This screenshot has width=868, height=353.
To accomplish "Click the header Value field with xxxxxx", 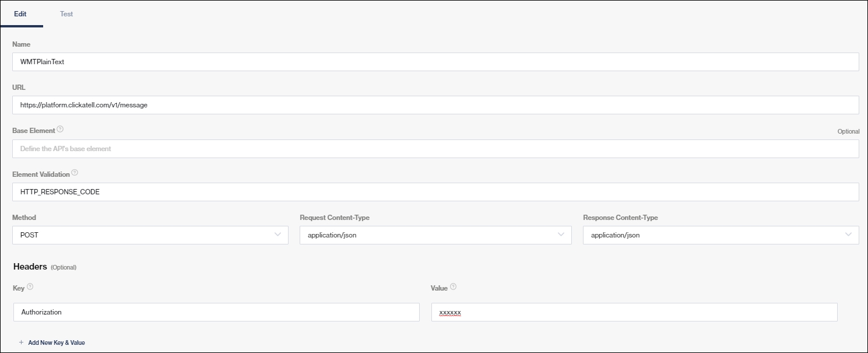I will 634,312.
